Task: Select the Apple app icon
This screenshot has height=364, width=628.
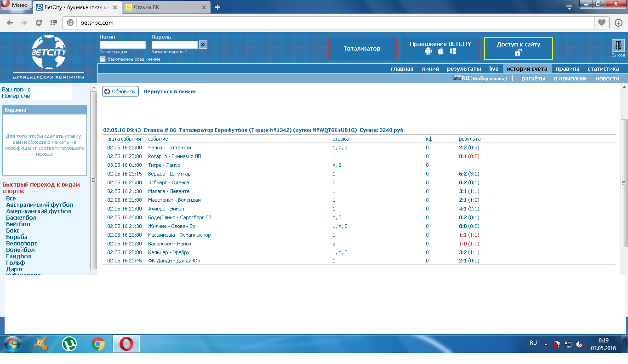Action: (x=440, y=51)
